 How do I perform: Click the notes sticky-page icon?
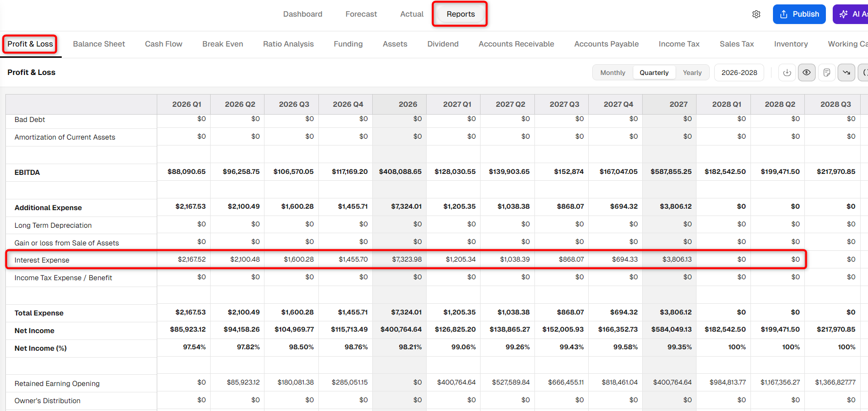tap(827, 73)
